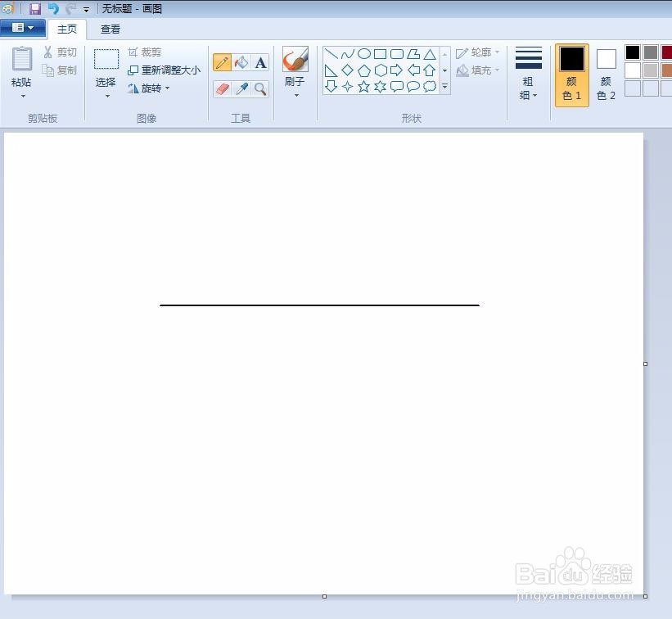Click the Save icon in title bar
Screen dimensions: 672x619
pyautogui.click(x=35, y=8)
